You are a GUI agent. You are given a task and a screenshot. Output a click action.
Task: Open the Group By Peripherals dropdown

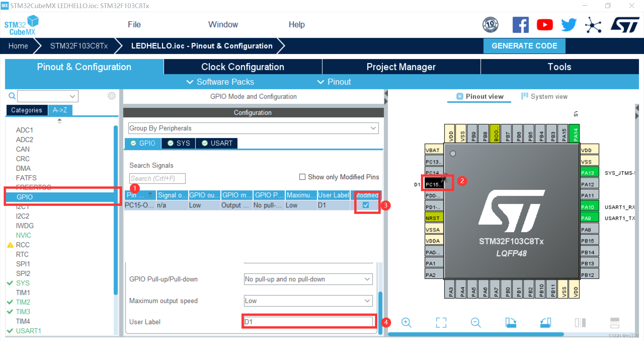(254, 128)
